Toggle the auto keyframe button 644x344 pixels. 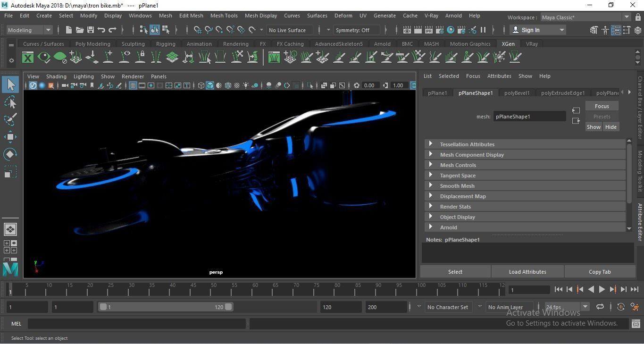(621, 307)
